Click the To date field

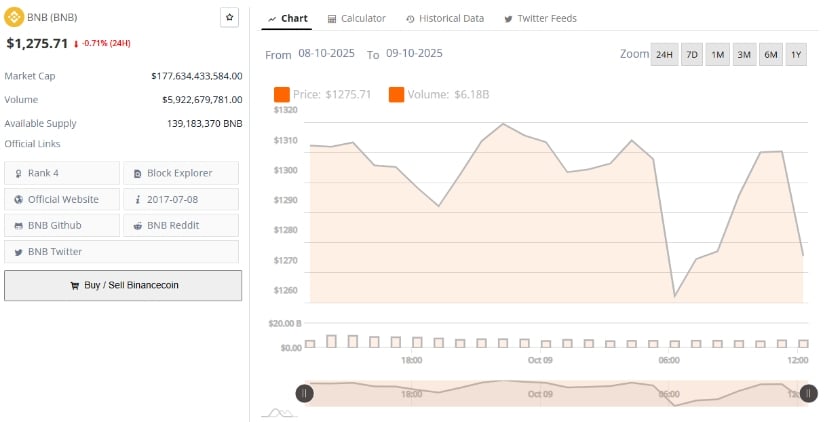(414, 54)
